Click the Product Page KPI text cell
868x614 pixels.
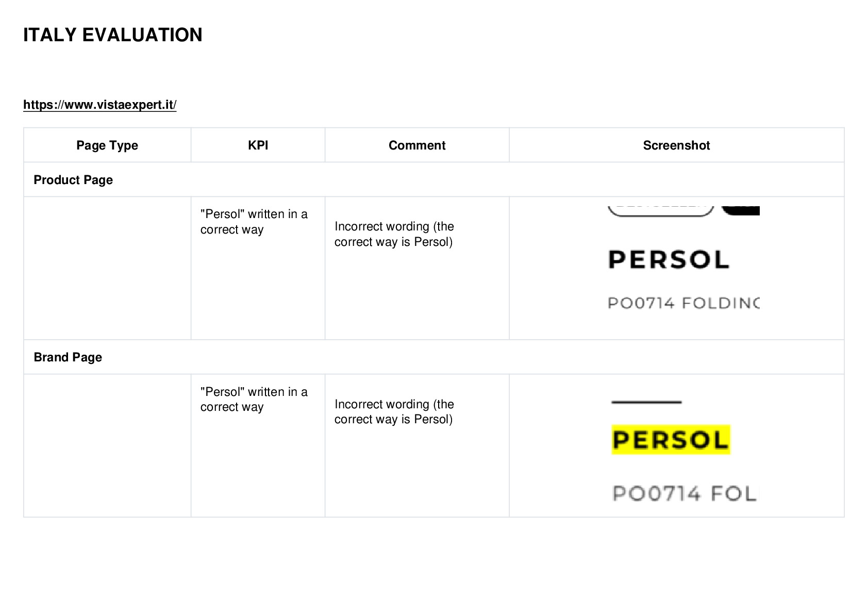point(254,222)
